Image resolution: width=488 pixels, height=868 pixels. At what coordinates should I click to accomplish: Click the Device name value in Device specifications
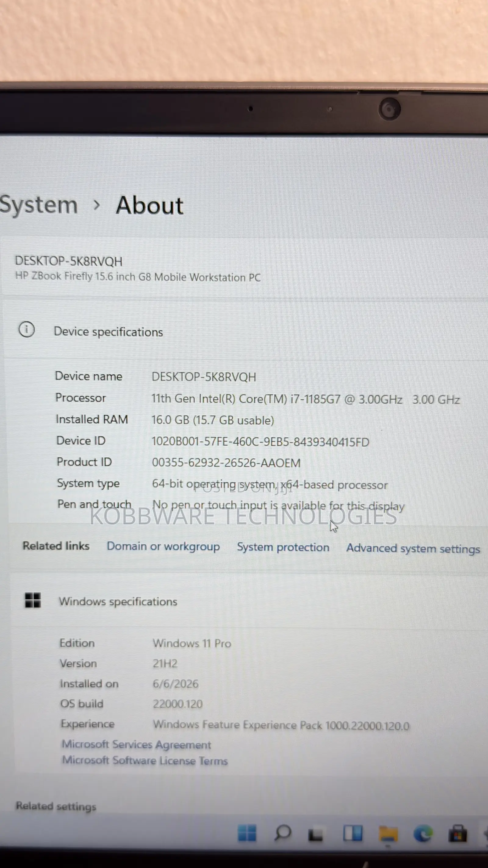(x=204, y=377)
